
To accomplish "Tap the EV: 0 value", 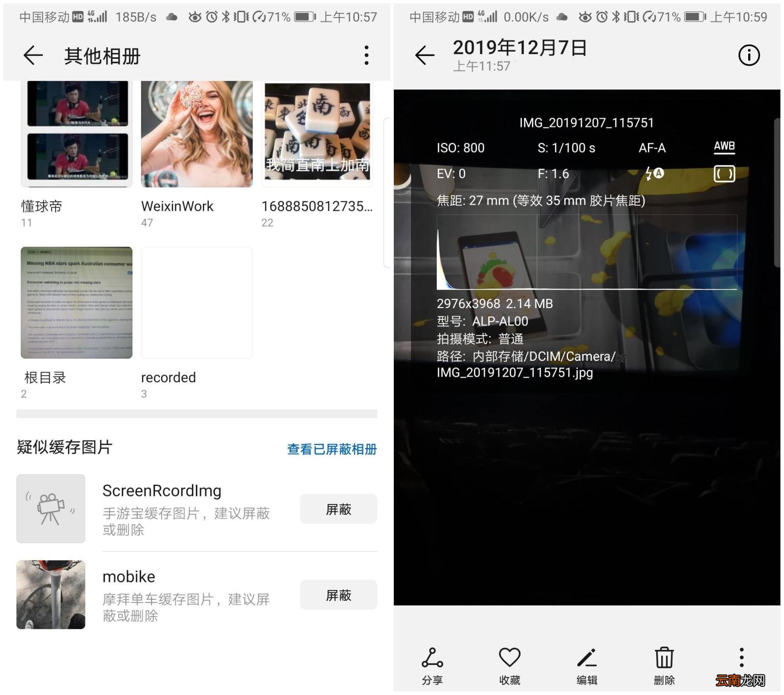I will point(451,174).
